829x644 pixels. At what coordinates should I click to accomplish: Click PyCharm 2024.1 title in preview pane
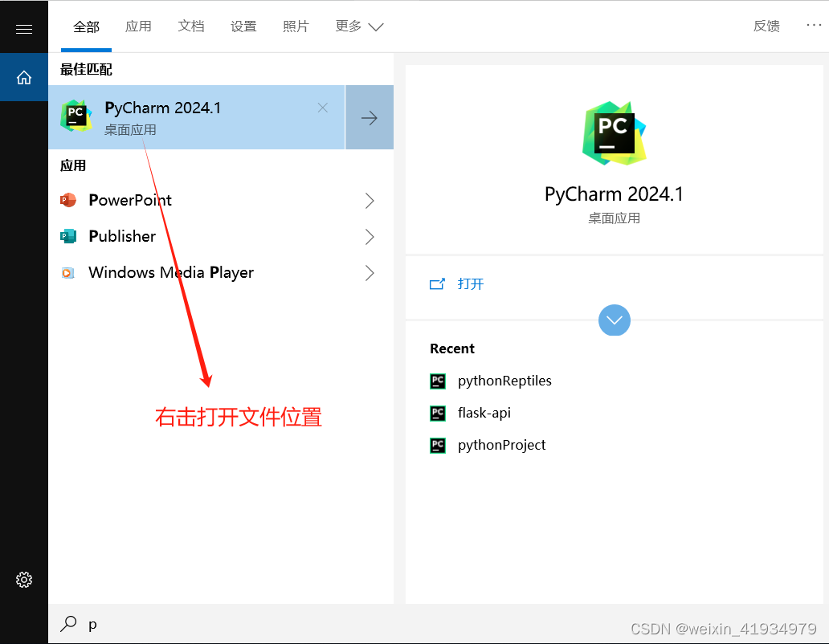pyautogui.click(x=614, y=194)
